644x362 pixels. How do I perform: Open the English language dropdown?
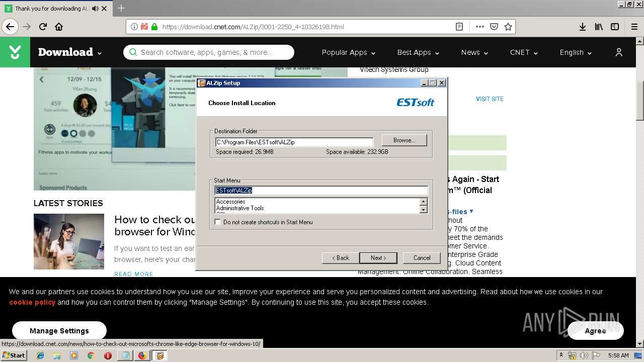576,52
